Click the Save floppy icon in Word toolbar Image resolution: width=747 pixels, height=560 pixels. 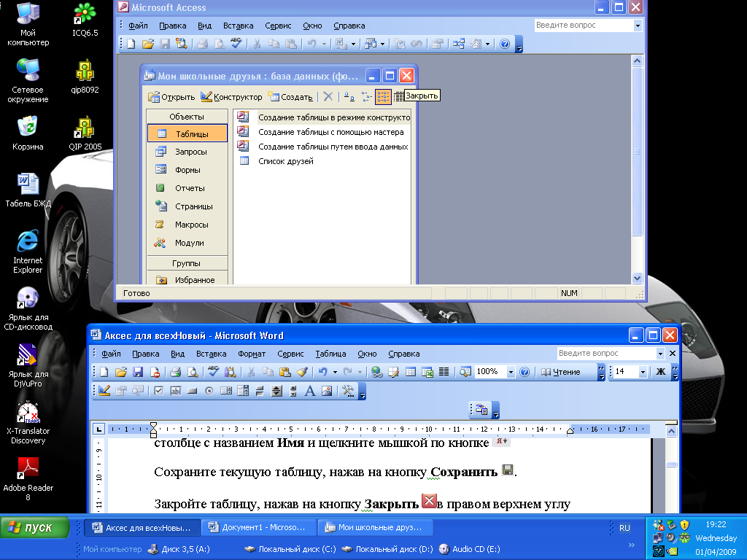[138, 372]
